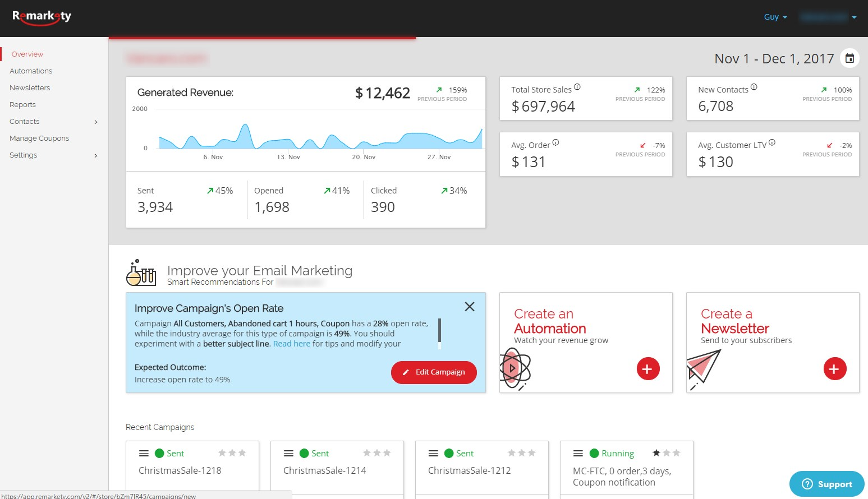Click the Edit Campaign button
Viewport: 868px width, 499px height.
click(x=434, y=372)
